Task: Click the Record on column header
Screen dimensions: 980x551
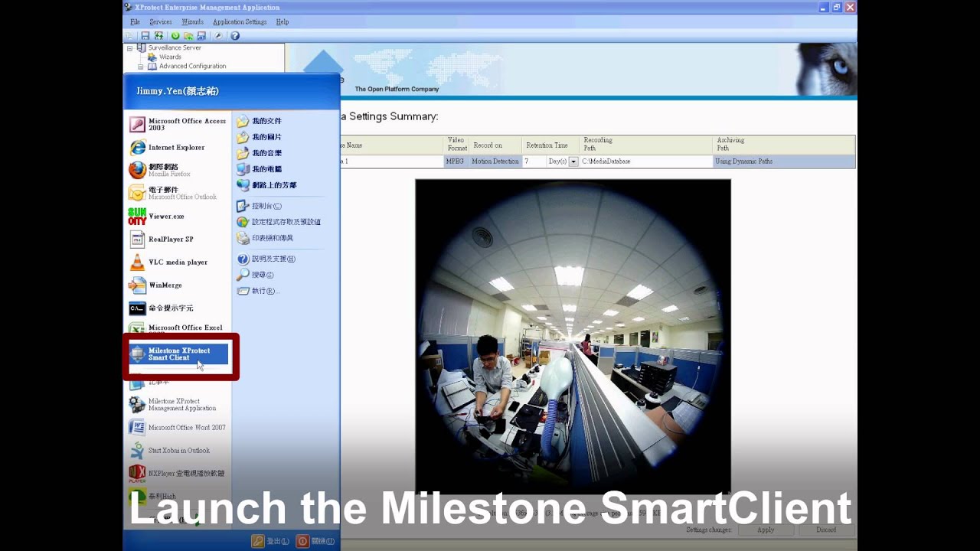Action: click(495, 145)
